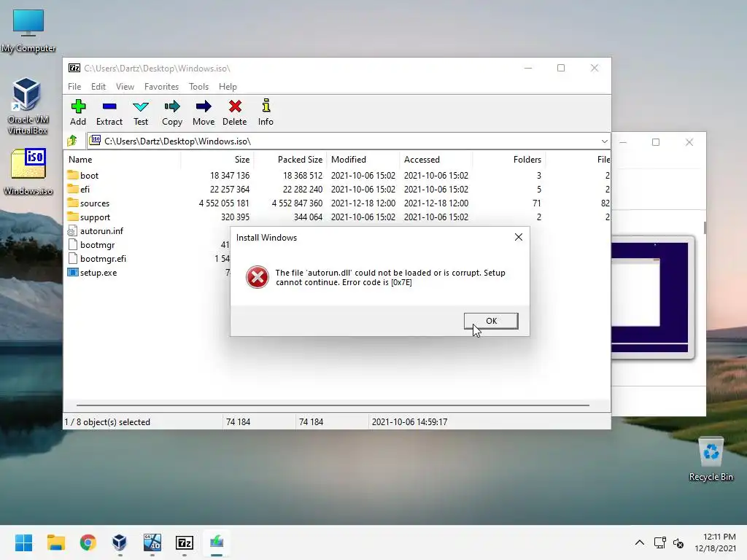747x560 pixels.
Task: Click the VM preview thumbnail in background window
Action: tap(652, 297)
